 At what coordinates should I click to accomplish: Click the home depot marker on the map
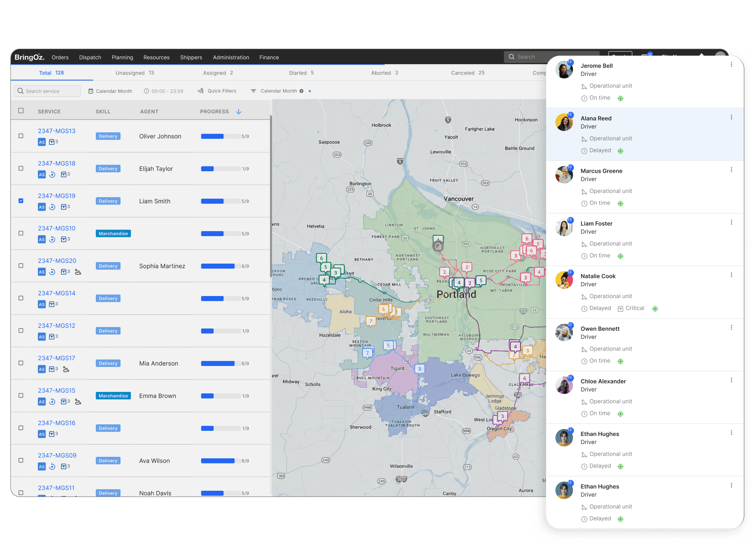click(438, 246)
